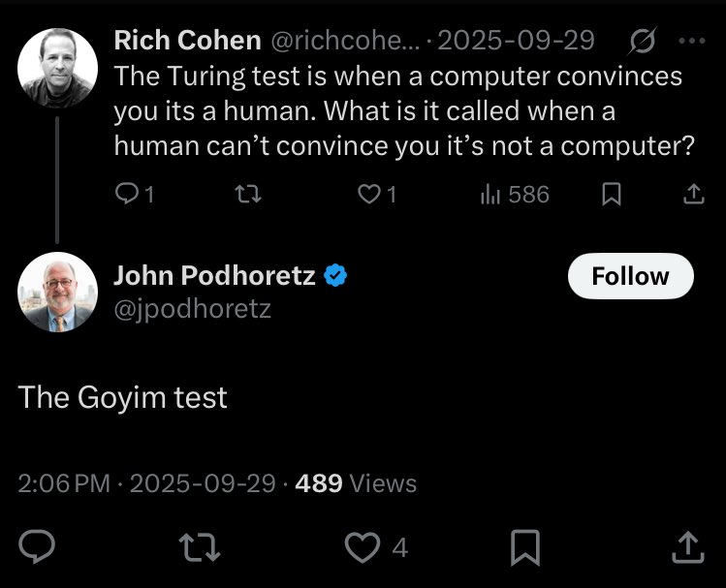Screen dimensions: 726x588
Task: Open the 489 Views count
Action: click(356, 482)
